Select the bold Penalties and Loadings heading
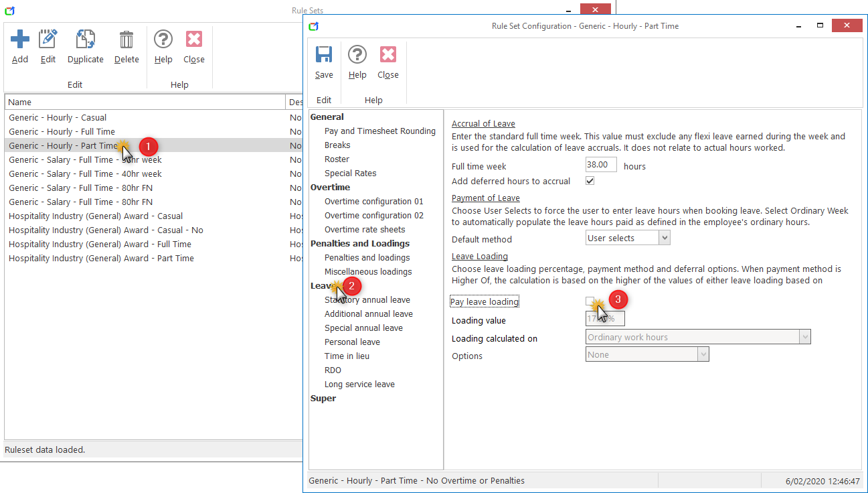Screen dimensions: 868x493 360,243
